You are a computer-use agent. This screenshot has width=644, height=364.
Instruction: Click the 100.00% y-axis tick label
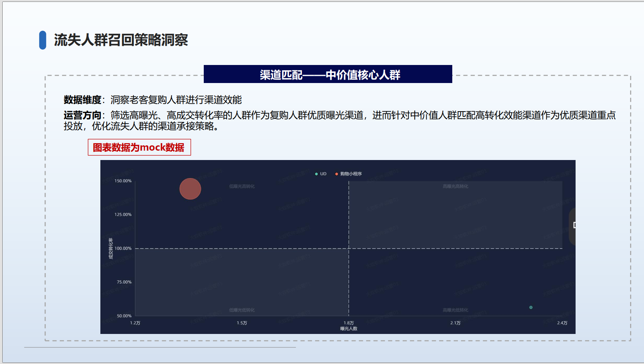click(123, 249)
